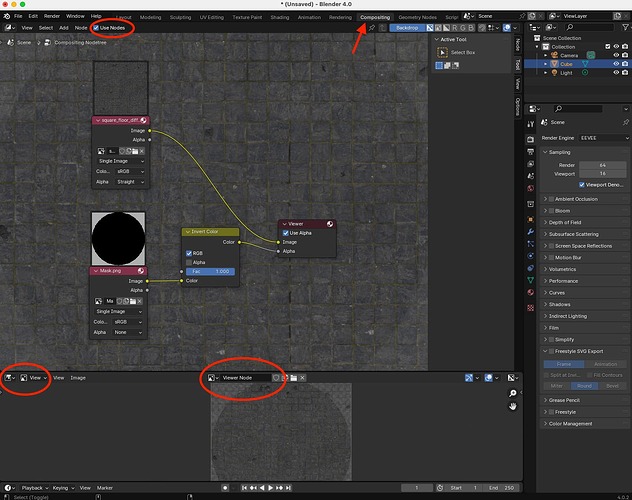Open the Physics properties tab icon
This screenshot has width=632, height=500.
click(530, 256)
